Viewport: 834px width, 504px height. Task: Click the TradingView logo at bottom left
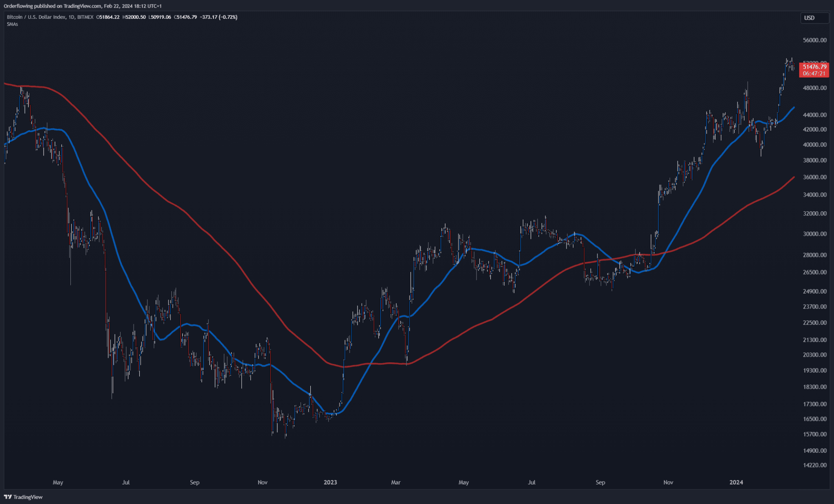click(x=22, y=497)
